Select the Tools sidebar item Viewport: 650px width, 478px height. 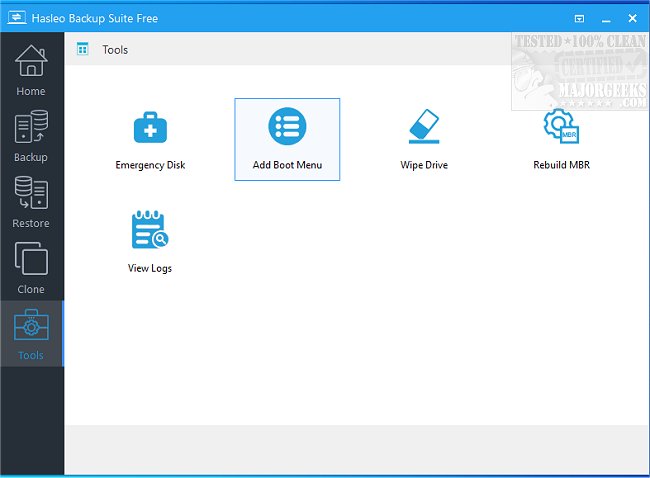point(31,334)
